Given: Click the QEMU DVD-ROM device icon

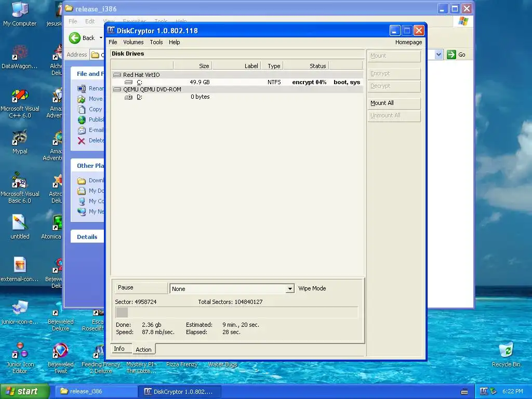Looking at the screenshot, I should [117, 89].
